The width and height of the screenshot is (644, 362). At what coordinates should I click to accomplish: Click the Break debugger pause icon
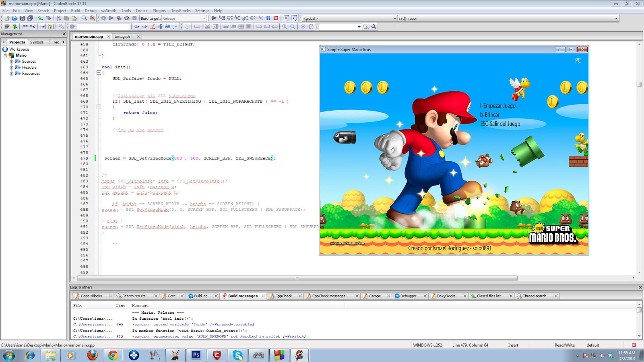point(268,18)
